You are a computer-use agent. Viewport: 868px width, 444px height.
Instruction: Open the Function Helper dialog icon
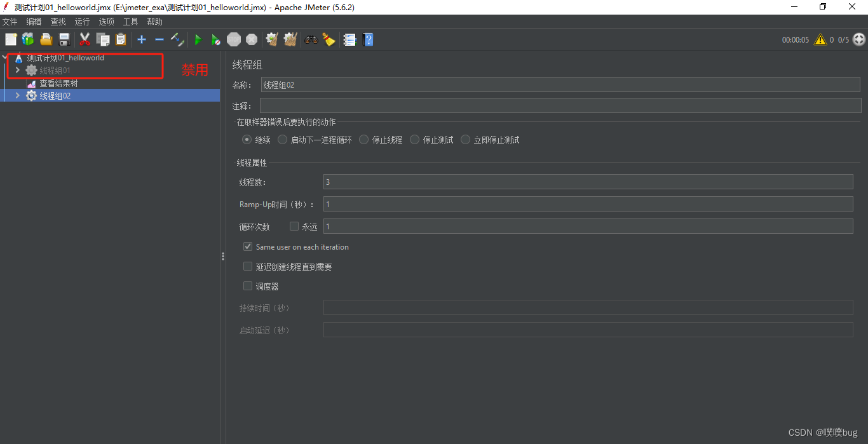click(x=349, y=39)
